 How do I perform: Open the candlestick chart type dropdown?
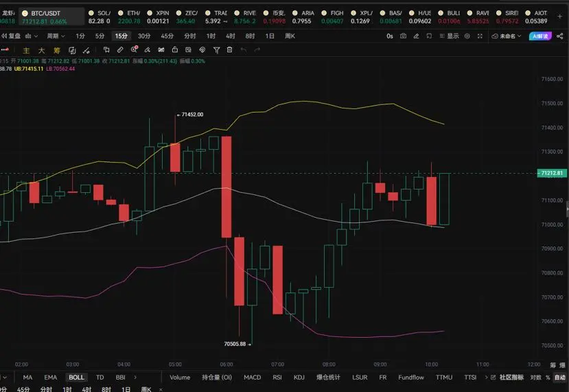point(31,36)
